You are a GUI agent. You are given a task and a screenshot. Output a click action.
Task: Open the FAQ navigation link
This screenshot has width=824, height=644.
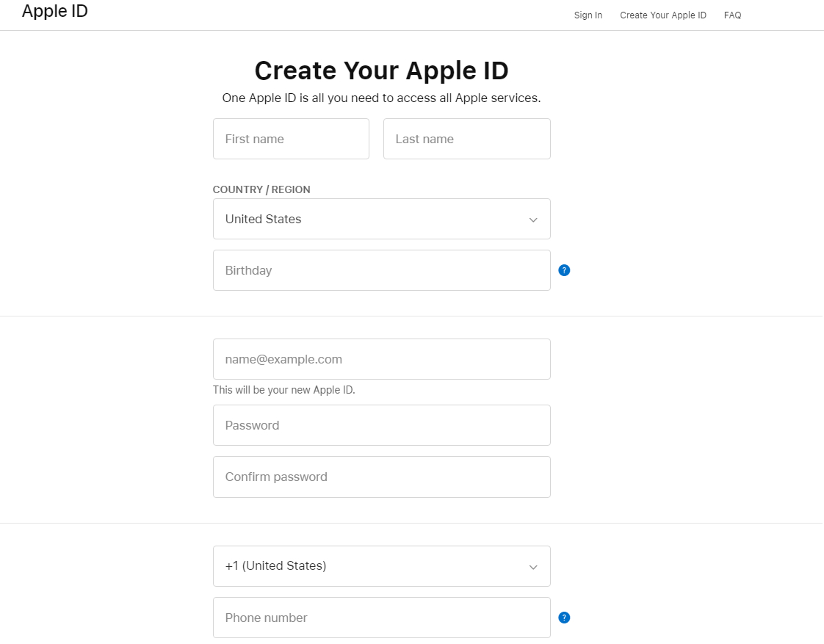pyautogui.click(x=732, y=15)
